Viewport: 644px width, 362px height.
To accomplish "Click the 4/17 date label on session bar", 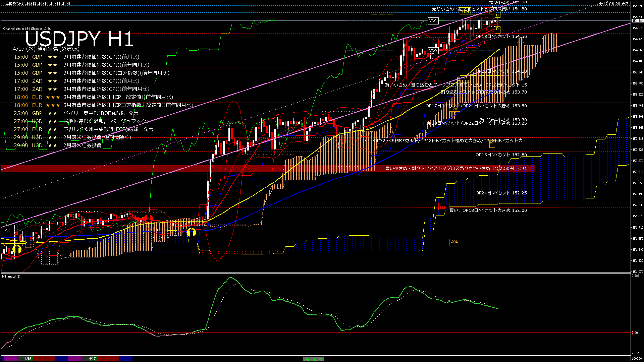I will (92, 359).
